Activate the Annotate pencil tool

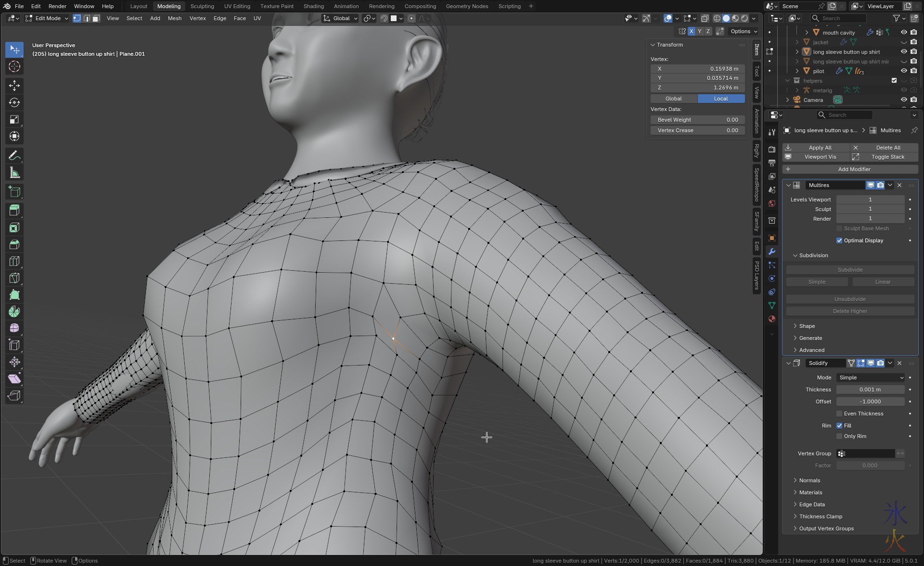(14, 156)
